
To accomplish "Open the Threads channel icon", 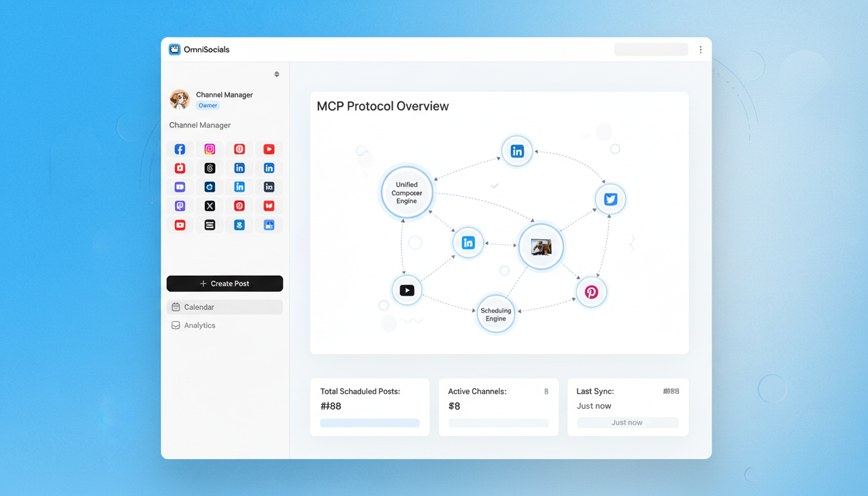I will pyautogui.click(x=209, y=168).
